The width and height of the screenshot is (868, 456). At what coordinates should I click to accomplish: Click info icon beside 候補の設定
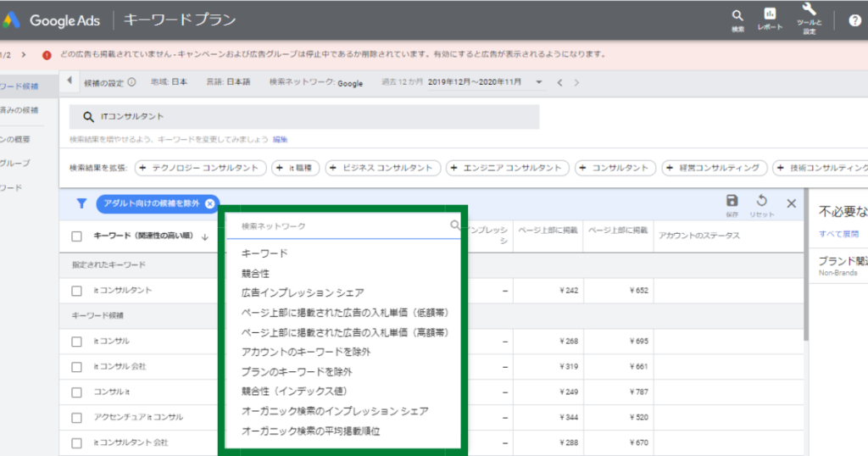pyautogui.click(x=131, y=82)
